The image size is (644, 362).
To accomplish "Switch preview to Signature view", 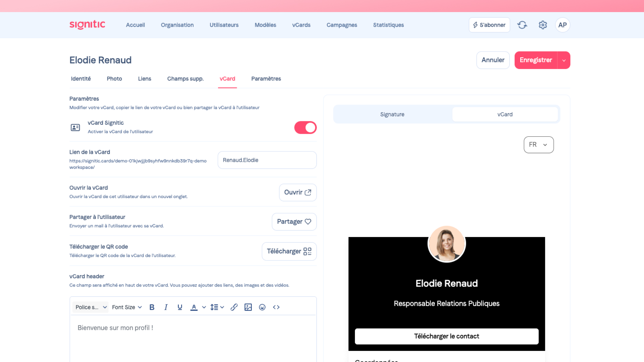I will pyautogui.click(x=392, y=114).
